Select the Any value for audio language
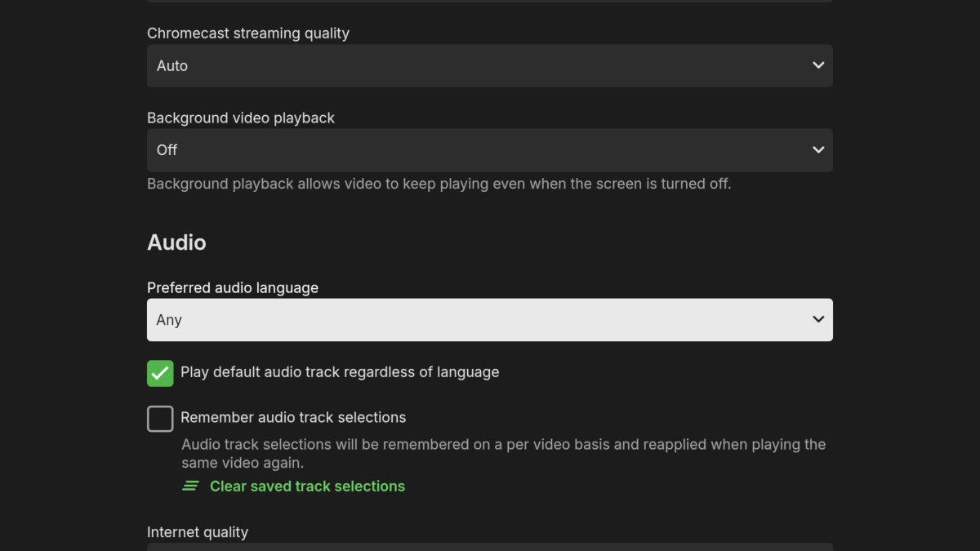980x551 pixels. click(169, 319)
